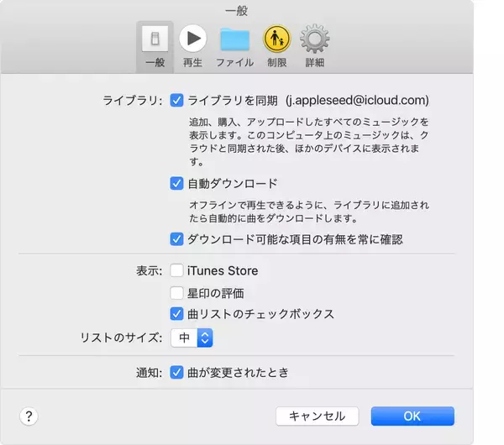Click the 自動ダウンロード description text starting オフラインで再生

pyautogui.click(x=309, y=212)
